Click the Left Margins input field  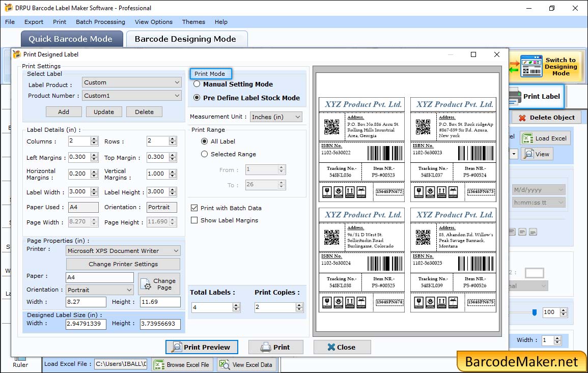[79, 157]
